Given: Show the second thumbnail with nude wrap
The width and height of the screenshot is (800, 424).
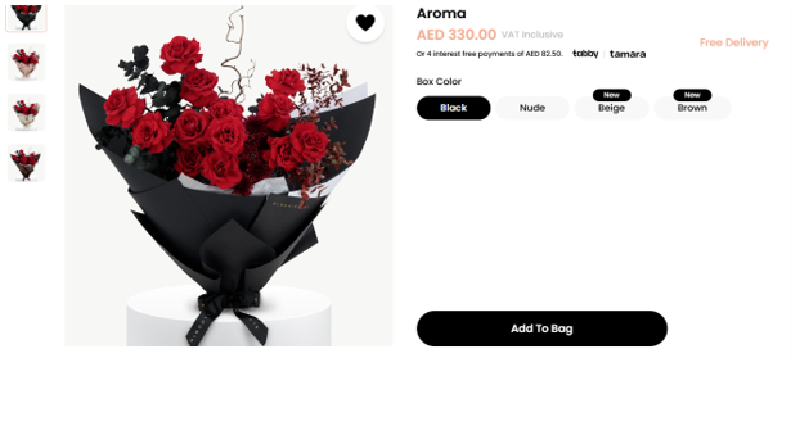Looking at the screenshot, I should point(27,62).
